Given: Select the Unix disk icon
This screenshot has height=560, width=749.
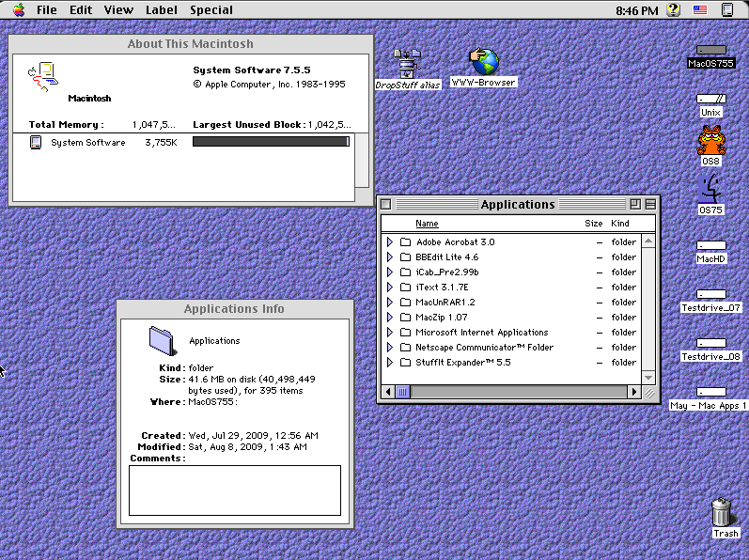Looking at the screenshot, I should 710,99.
